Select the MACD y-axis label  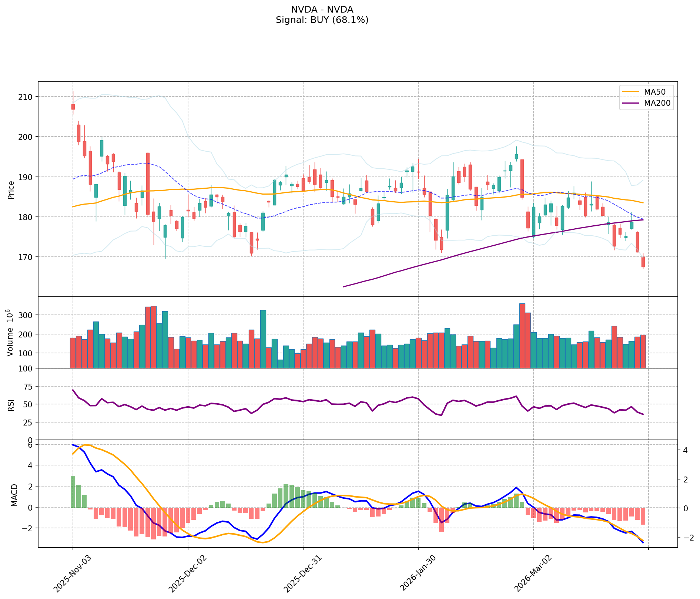click(14, 495)
